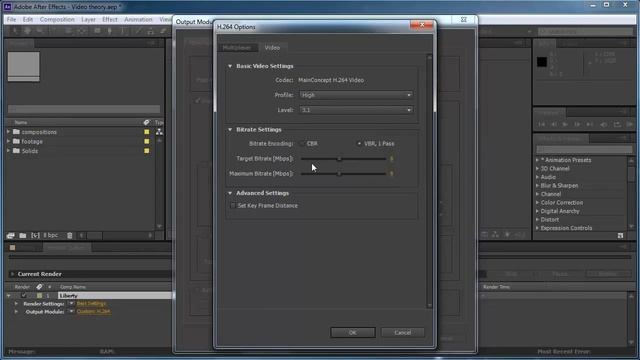Collapse the Advanced Settings section

[230, 193]
